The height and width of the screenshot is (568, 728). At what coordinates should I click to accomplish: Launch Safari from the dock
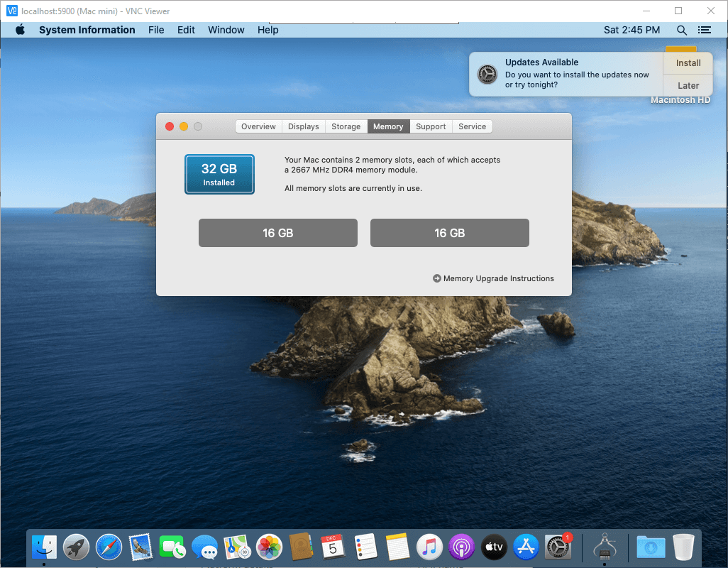[109, 547]
